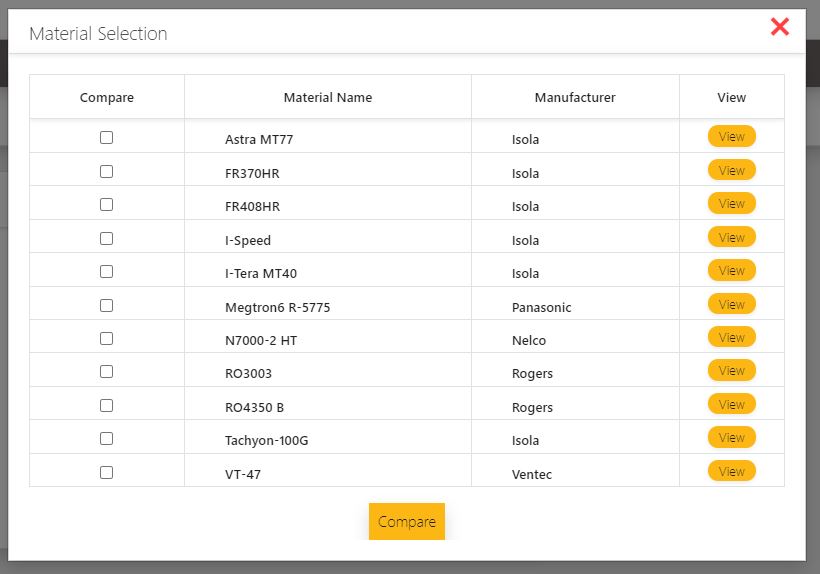820x574 pixels.
Task: Tick the VT-47 compare checkbox
Action: [x=106, y=472]
